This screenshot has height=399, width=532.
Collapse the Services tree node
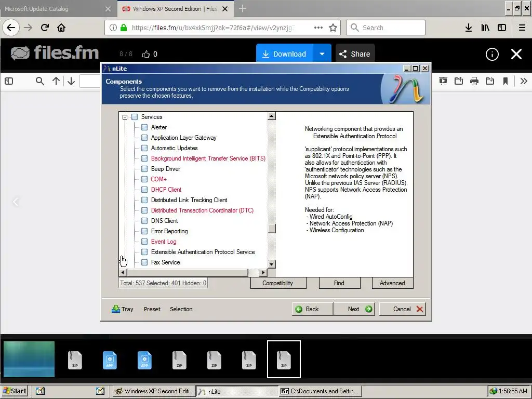125,117
